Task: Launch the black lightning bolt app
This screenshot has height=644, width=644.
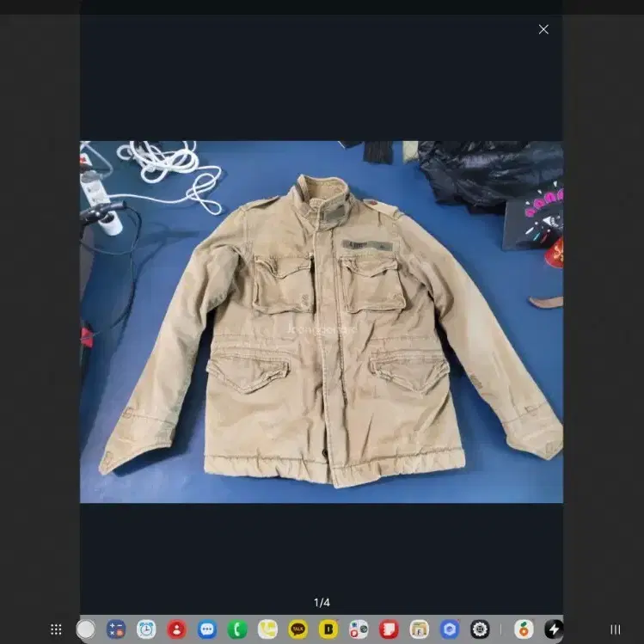Action: coord(554,629)
